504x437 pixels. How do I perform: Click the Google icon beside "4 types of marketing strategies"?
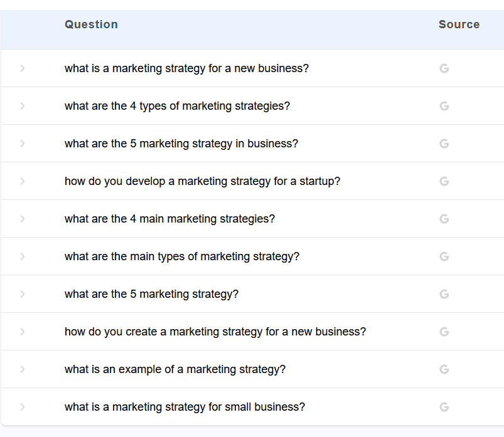(444, 106)
